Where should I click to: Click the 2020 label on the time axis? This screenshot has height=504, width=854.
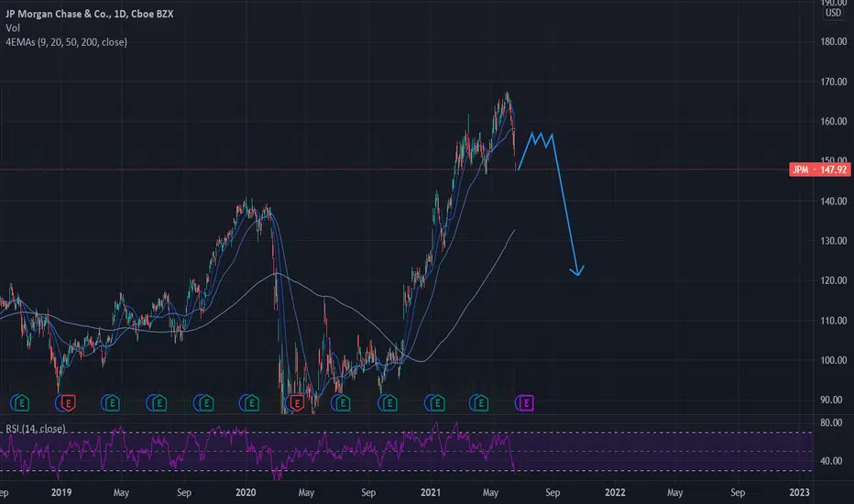coord(246,493)
